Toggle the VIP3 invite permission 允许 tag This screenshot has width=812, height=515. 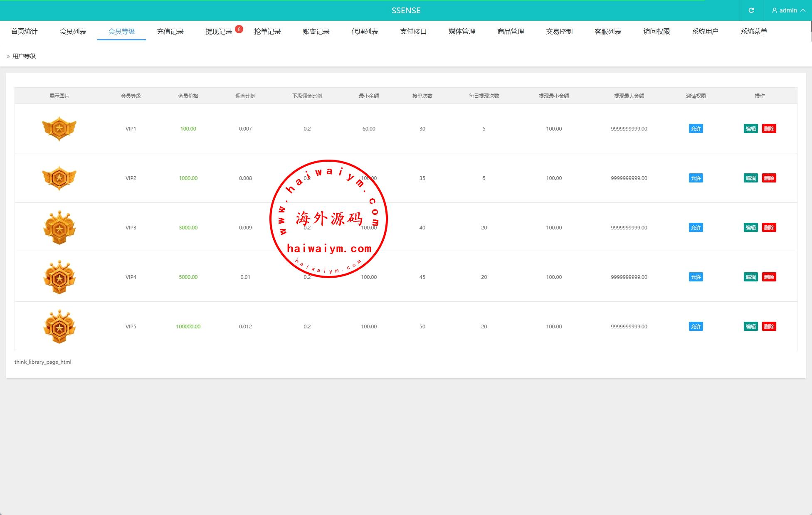696,227
